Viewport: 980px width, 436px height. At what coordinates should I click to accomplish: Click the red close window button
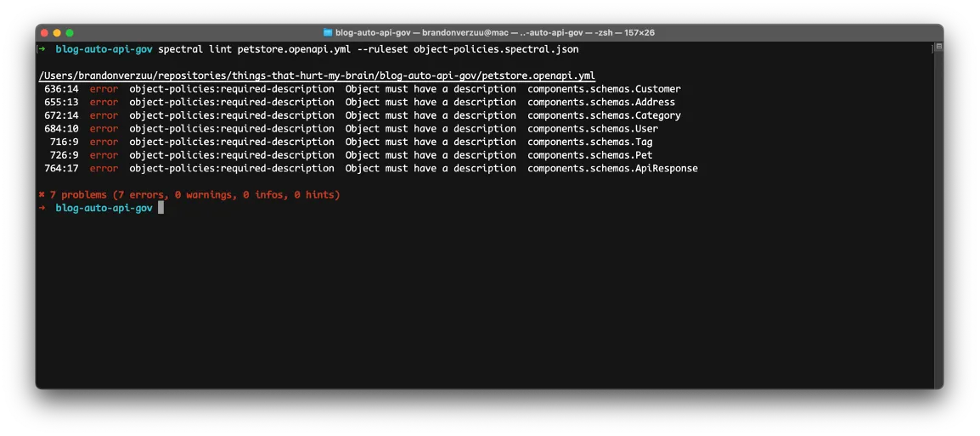[44, 33]
